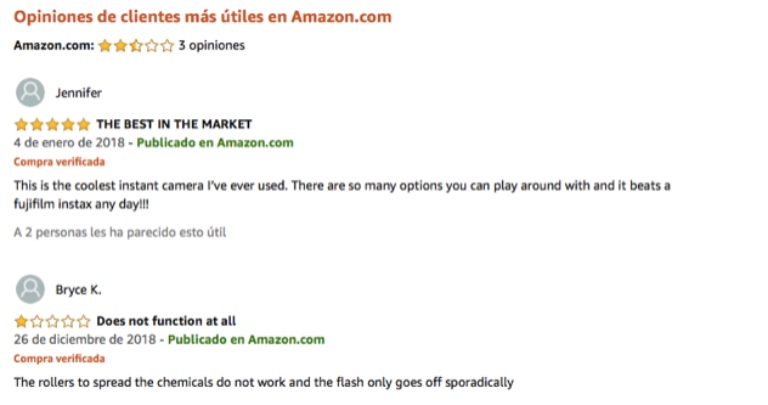Open the '3 opiniones' link
This screenshot has height=405, width=768.
click(x=211, y=45)
